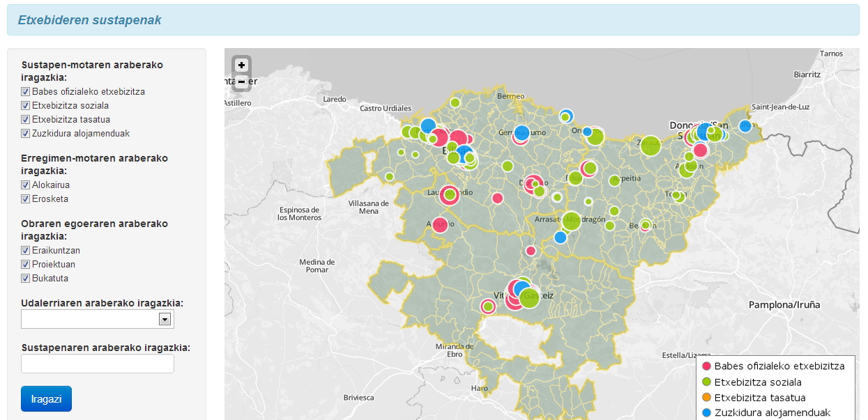
Task: Click the large green marker near Arrasate/Mondragón
Action: pos(571,221)
